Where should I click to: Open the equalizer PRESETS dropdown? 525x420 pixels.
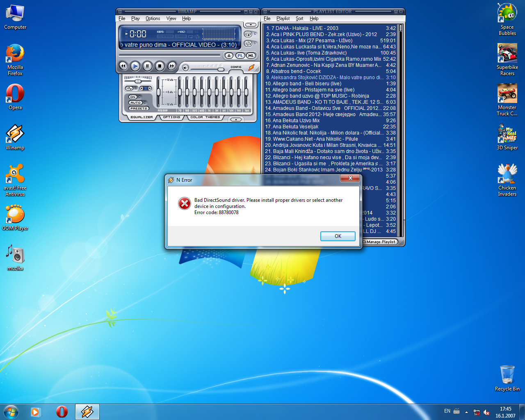tap(139, 108)
